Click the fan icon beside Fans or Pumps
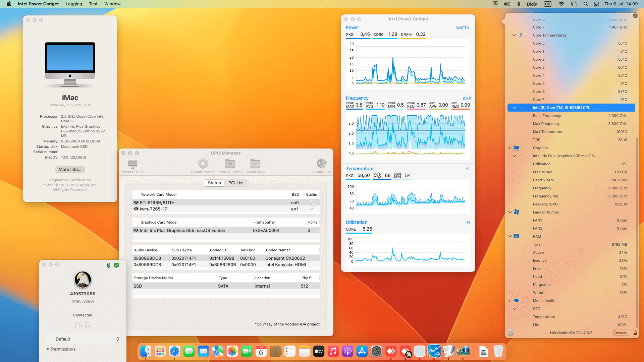This screenshot has width=644, height=362. coord(516,212)
